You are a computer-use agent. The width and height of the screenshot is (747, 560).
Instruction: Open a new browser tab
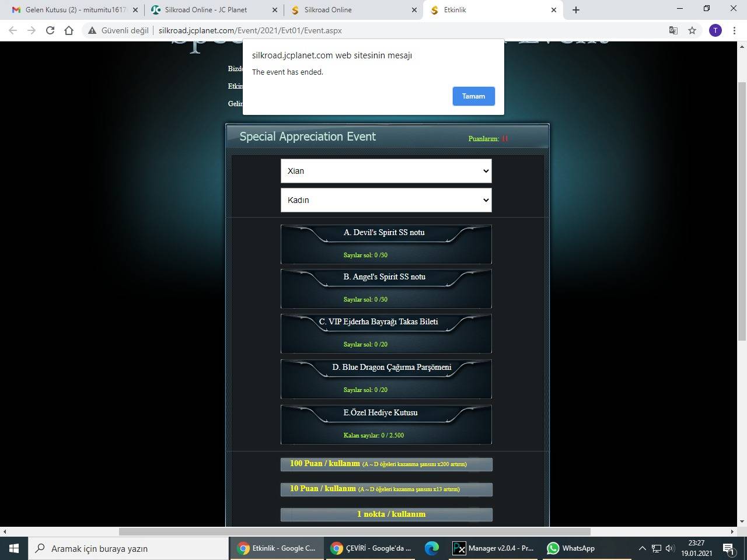(x=576, y=10)
